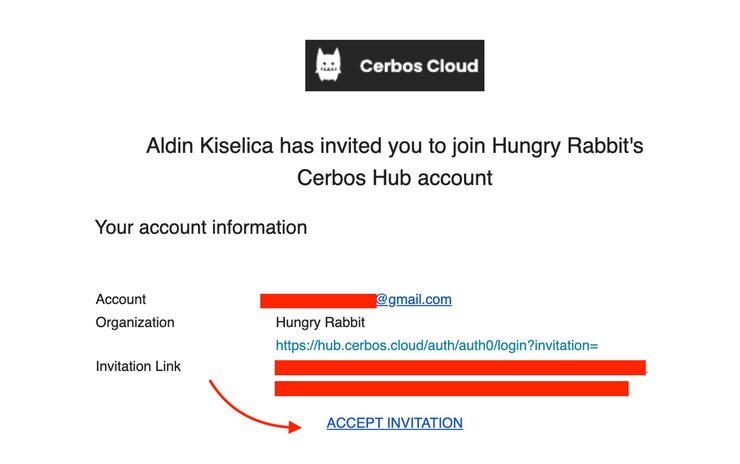Click the shorter red redacted bar above Accept Invitation
Image resolution: width=740 pixels, height=464 pixels.
(452, 388)
